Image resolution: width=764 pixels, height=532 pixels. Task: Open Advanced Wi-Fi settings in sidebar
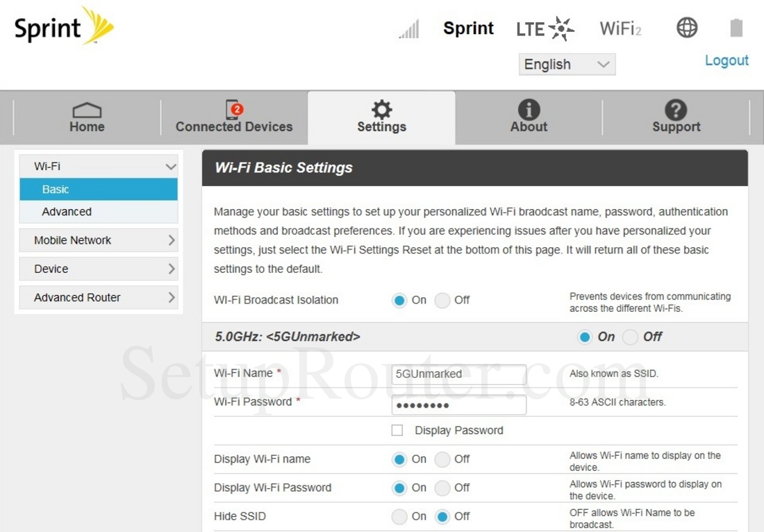pos(99,211)
